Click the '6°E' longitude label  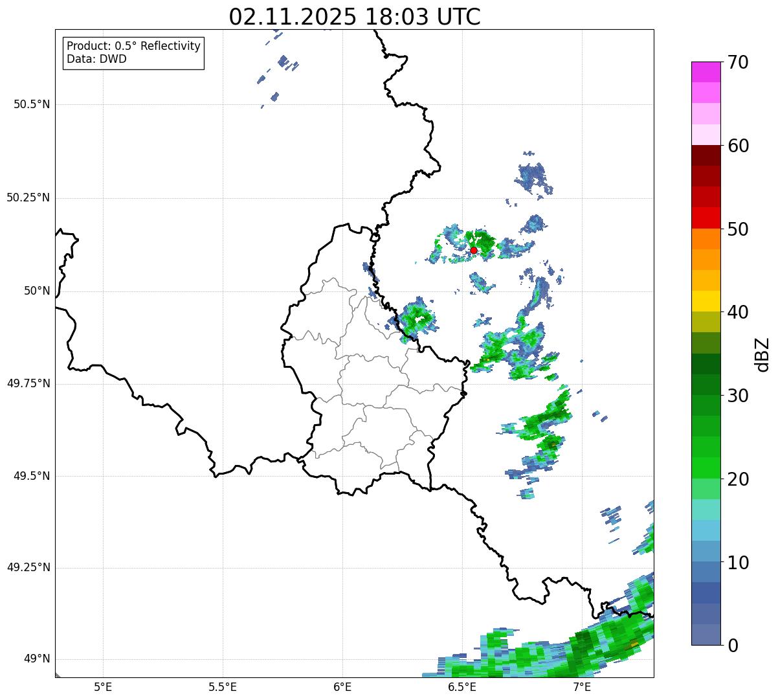pyautogui.click(x=342, y=686)
